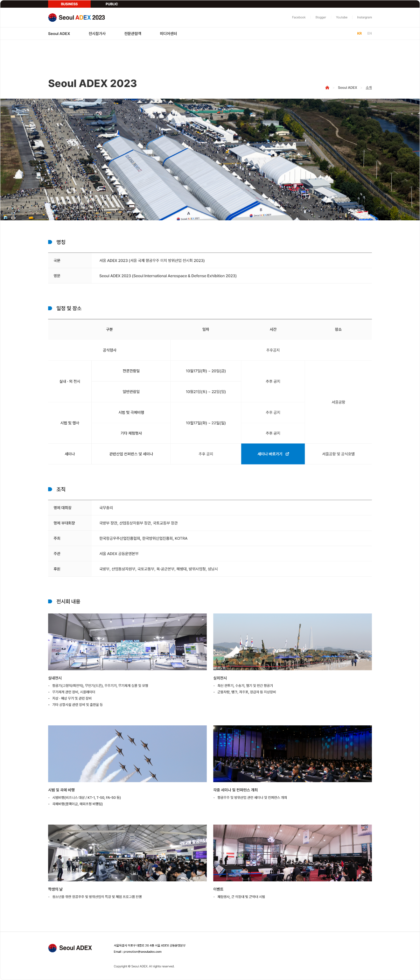Image resolution: width=420 pixels, height=980 pixels.
Task: Click the Seoul ADEX 2023 header logo
Action: 77,17
